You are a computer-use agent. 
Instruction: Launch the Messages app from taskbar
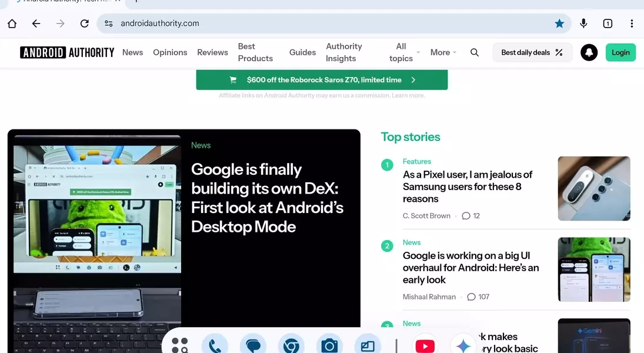253,345
